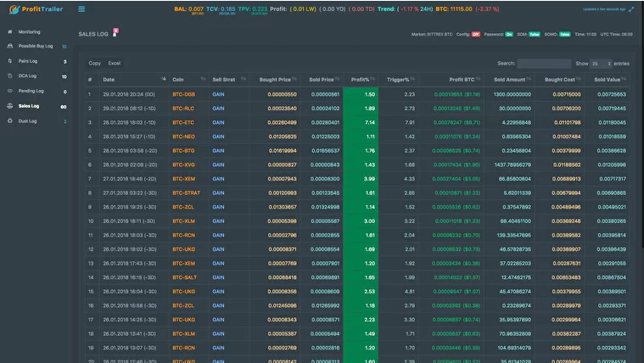Click the Config Off badge
Screen dimensions: 644x363
[x=476, y=35]
